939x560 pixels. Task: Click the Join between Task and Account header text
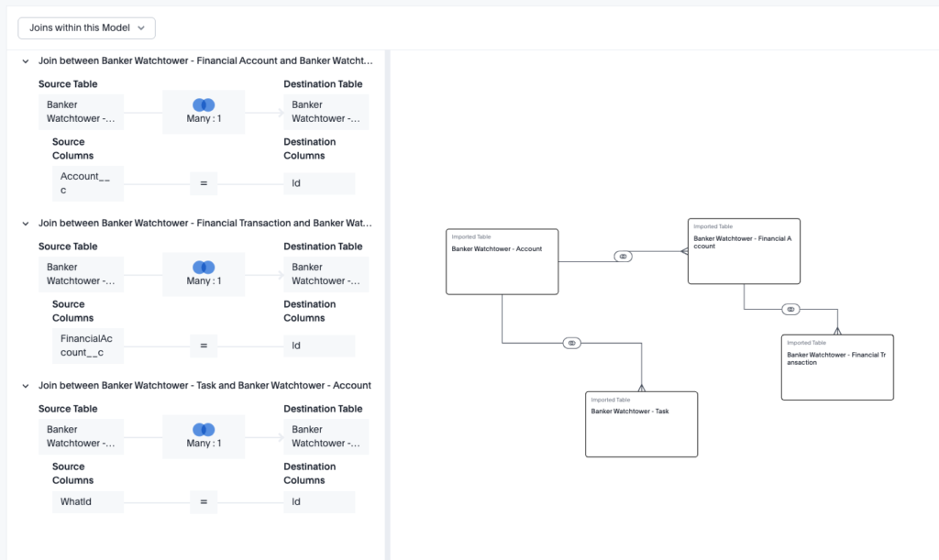[x=205, y=385]
